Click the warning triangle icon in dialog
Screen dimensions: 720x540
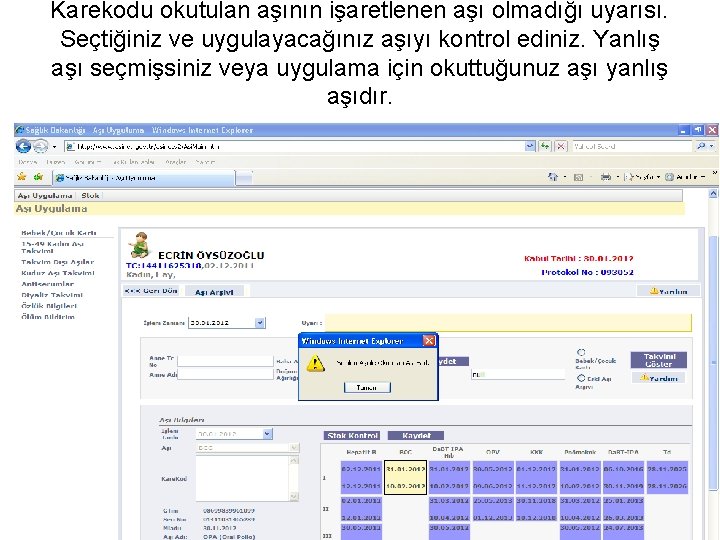tap(315, 362)
